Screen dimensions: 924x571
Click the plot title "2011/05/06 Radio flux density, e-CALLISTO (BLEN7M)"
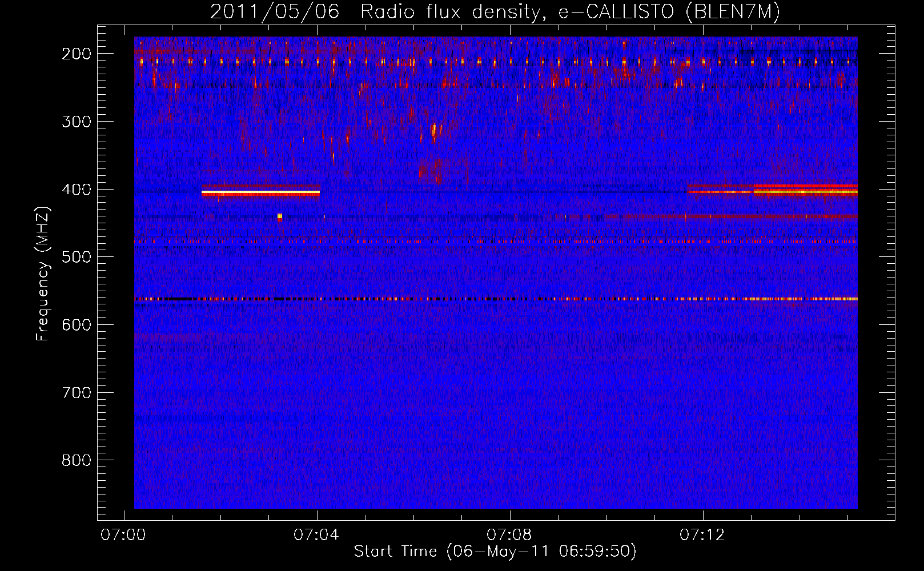pyautogui.click(x=495, y=12)
